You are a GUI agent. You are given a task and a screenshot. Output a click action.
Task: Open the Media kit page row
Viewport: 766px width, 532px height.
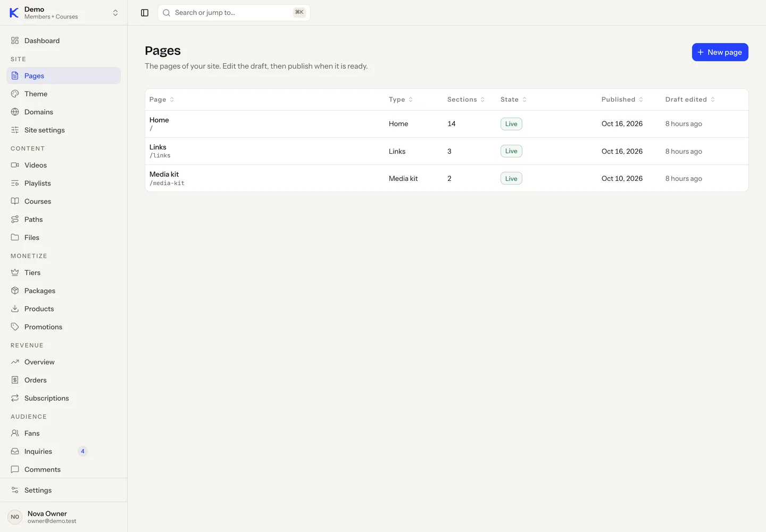[x=446, y=178]
